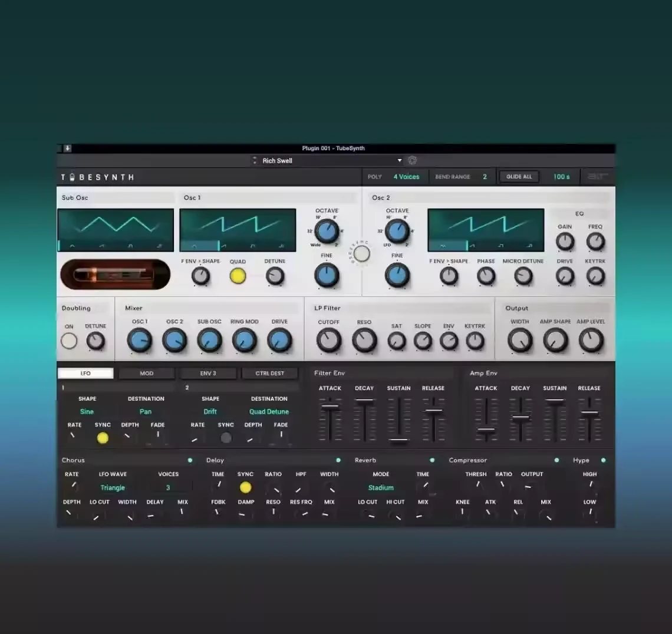
Task: Disable the Chorus effect indicator
Action: [190, 460]
